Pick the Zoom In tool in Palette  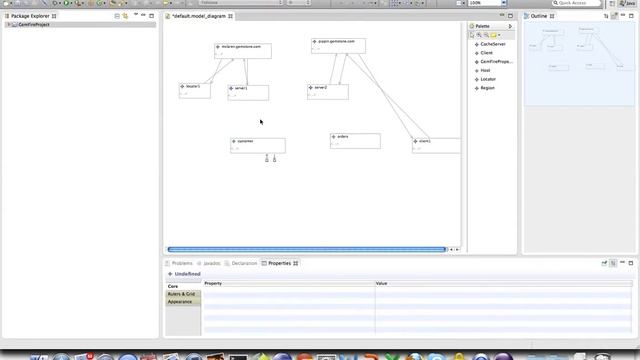pos(479,36)
